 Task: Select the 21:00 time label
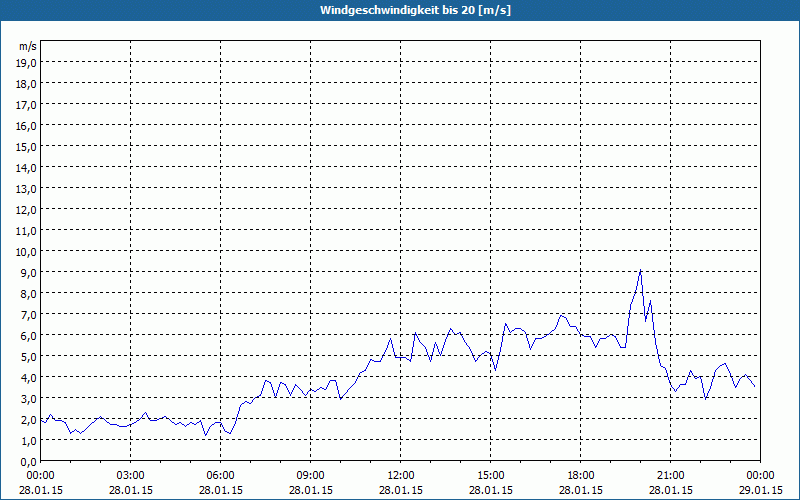(671, 475)
